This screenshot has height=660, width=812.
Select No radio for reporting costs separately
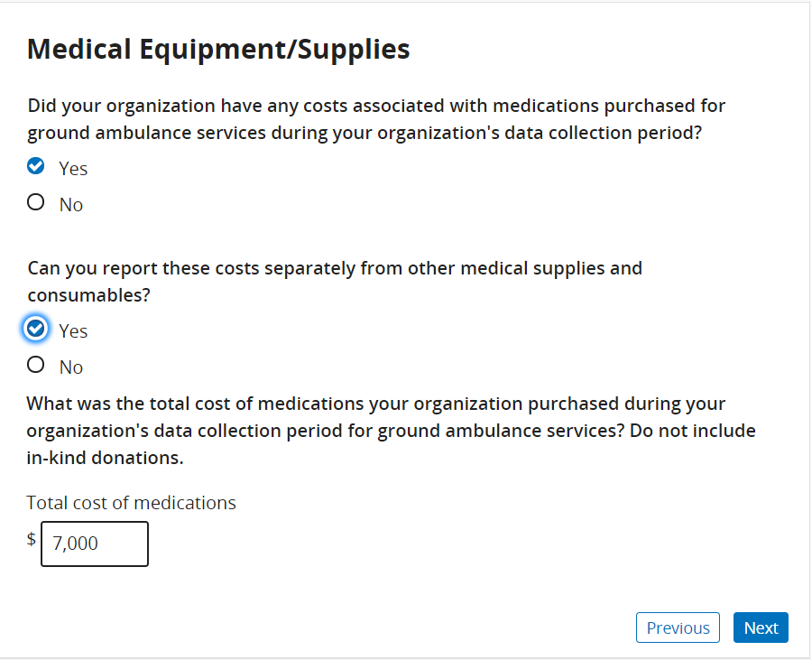click(x=36, y=366)
